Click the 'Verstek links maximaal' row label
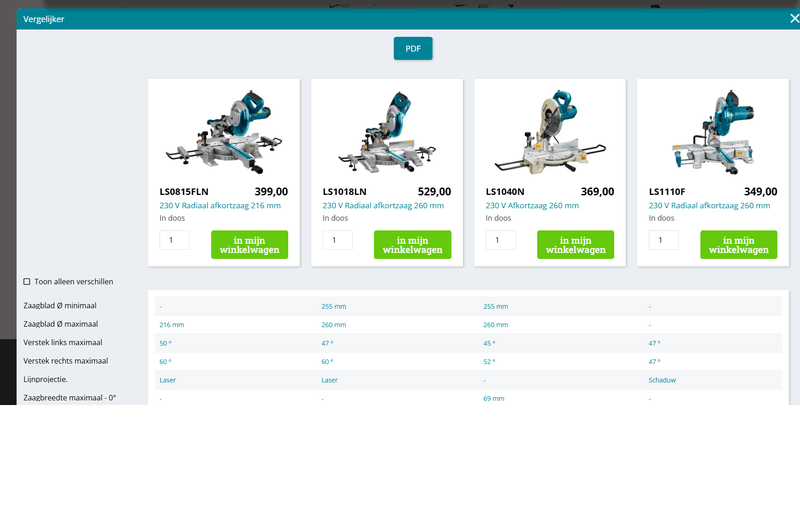This screenshot has height=517, width=800. pyautogui.click(x=63, y=342)
